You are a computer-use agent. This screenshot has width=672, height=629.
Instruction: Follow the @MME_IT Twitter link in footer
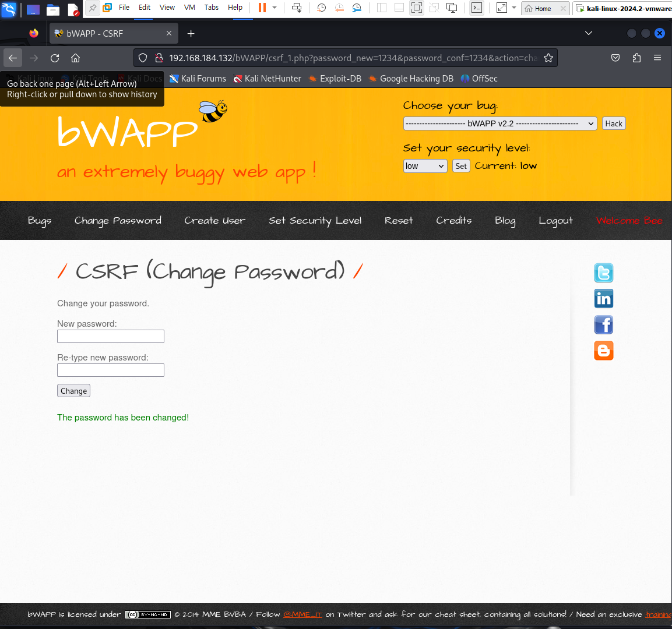pyautogui.click(x=302, y=614)
